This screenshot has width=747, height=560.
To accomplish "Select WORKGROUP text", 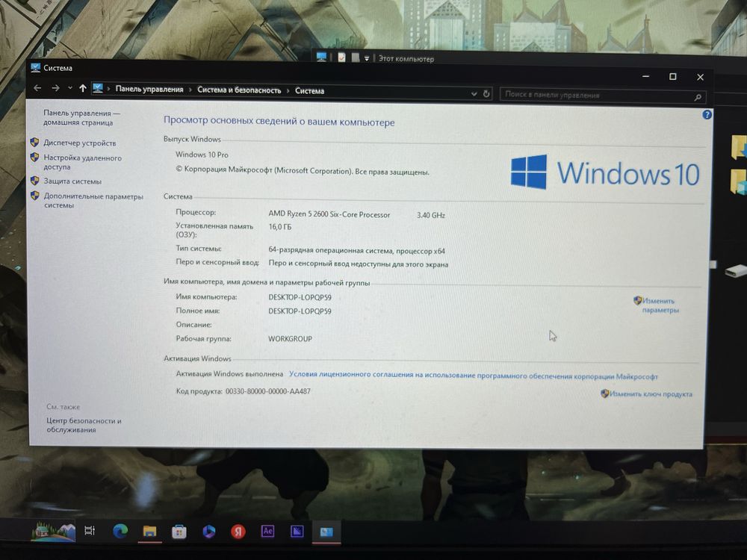I will [290, 338].
